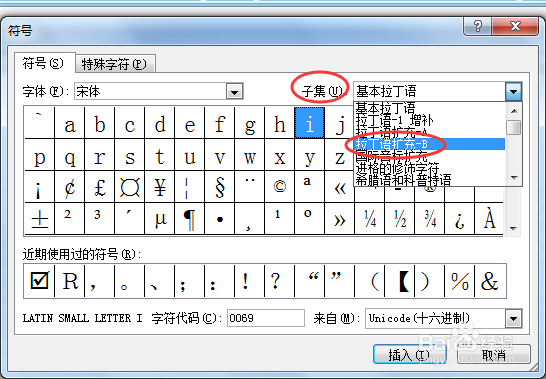
Task: Open the 字体 font dropdown
Action: pyautogui.click(x=234, y=92)
